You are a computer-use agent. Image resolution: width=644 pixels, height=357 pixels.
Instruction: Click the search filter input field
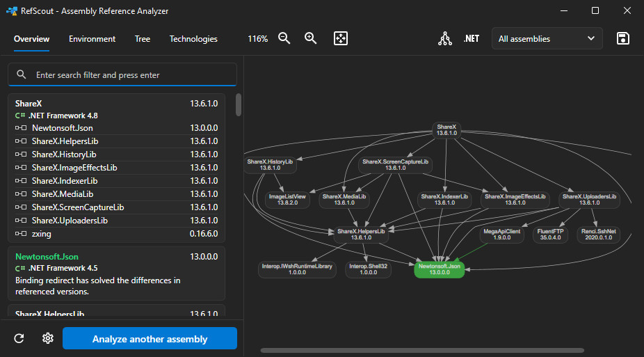point(122,74)
